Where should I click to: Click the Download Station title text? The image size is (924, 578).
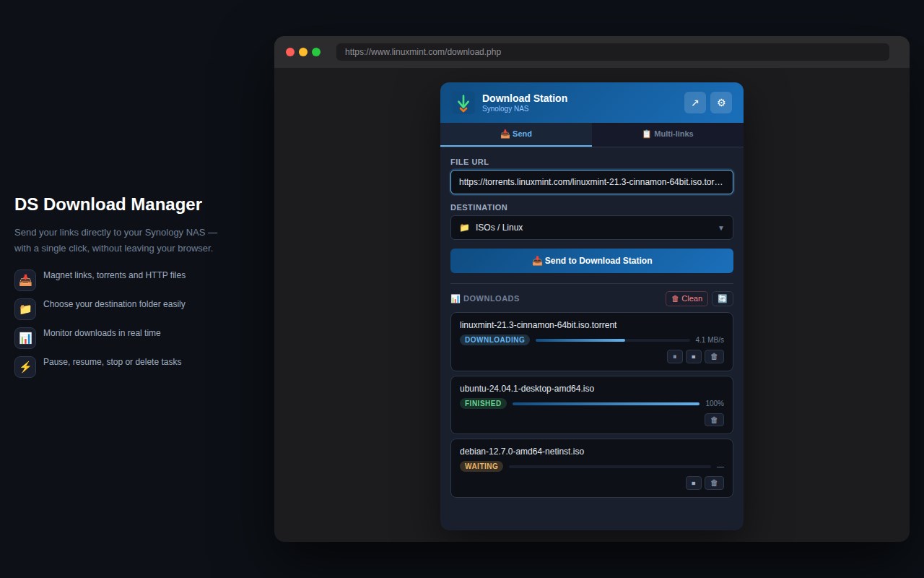coord(525,98)
